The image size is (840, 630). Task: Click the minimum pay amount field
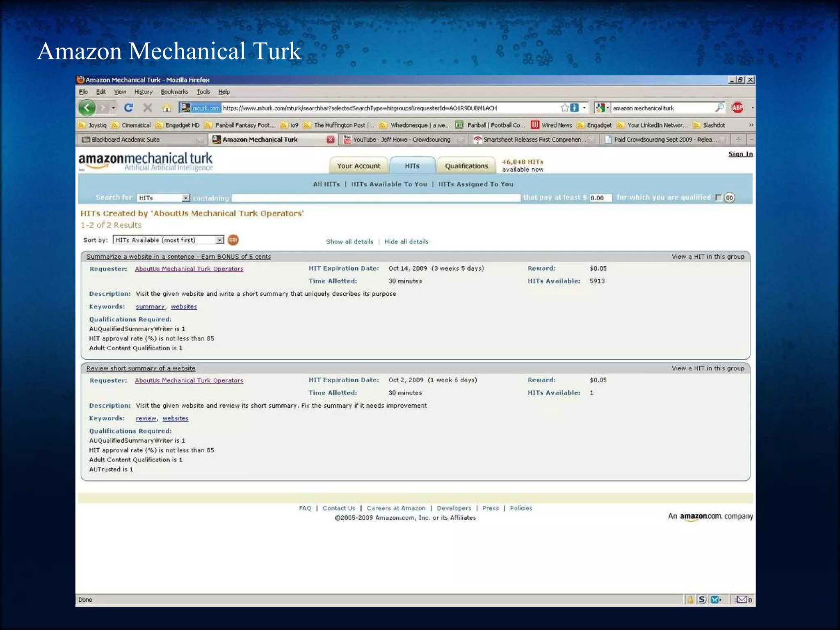(600, 198)
